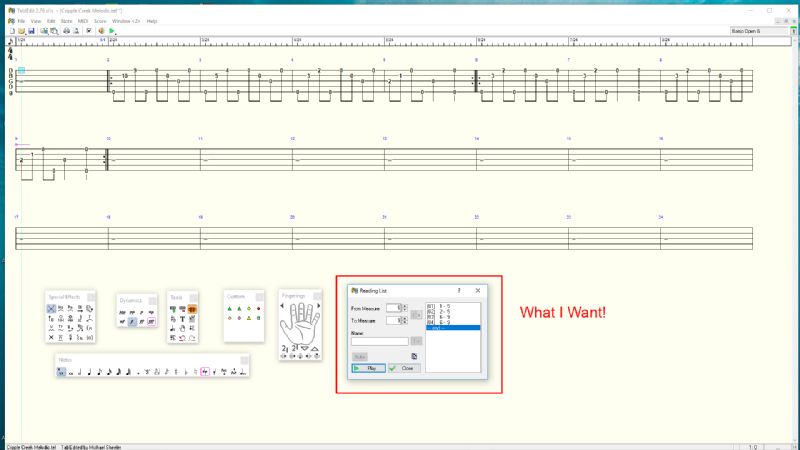Collapse the Dynamics panel
The height and width of the screenshot is (450, 800).
(152, 301)
